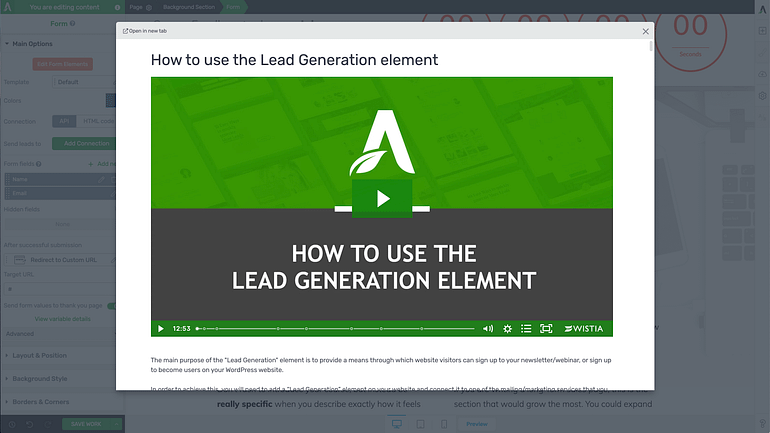This screenshot has height=433, width=770.
Task: Click the Preview button
Action: tap(477, 424)
